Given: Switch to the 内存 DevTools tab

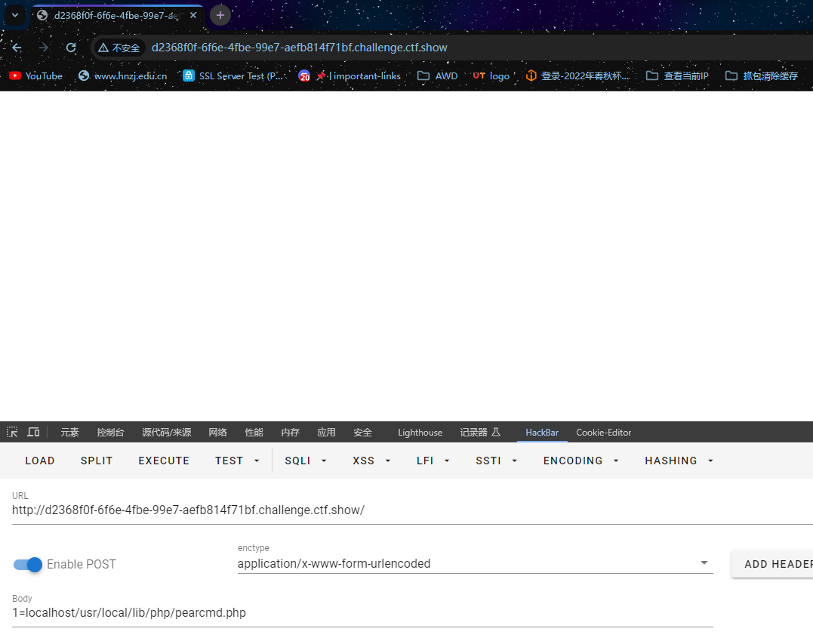Looking at the screenshot, I should (290, 433).
